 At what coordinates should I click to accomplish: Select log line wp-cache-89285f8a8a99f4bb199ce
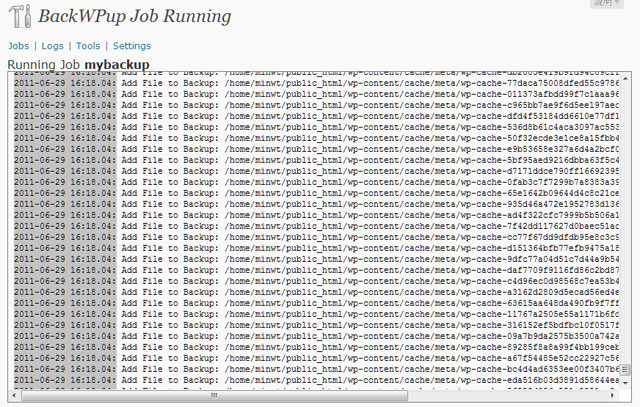coord(316,348)
